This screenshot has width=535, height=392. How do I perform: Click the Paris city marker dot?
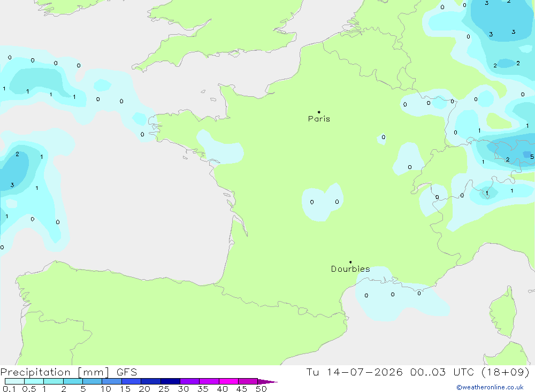point(319,112)
